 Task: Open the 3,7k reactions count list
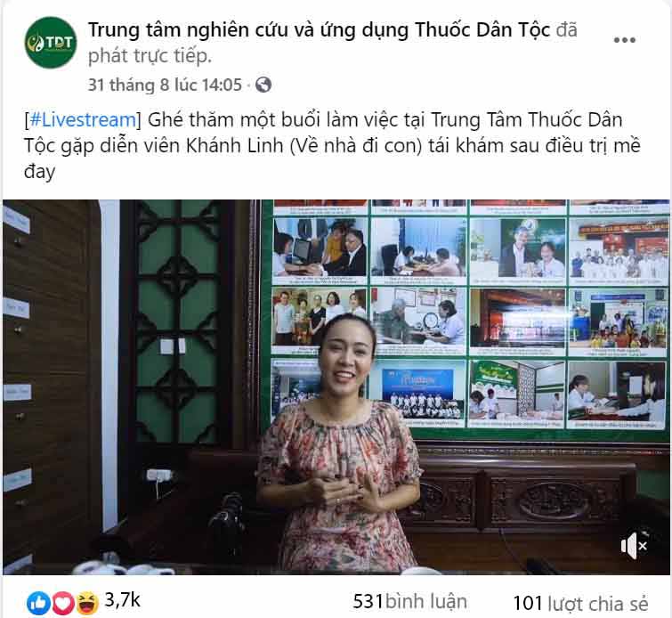[x=122, y=600]
